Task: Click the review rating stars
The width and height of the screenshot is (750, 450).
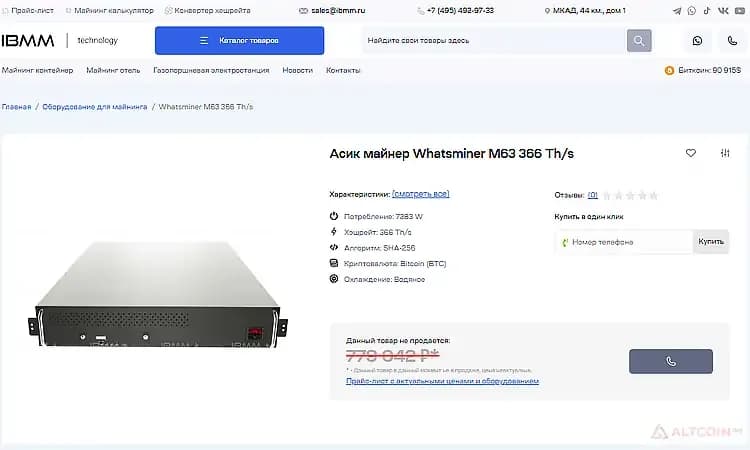Action: tap(630, 195)
